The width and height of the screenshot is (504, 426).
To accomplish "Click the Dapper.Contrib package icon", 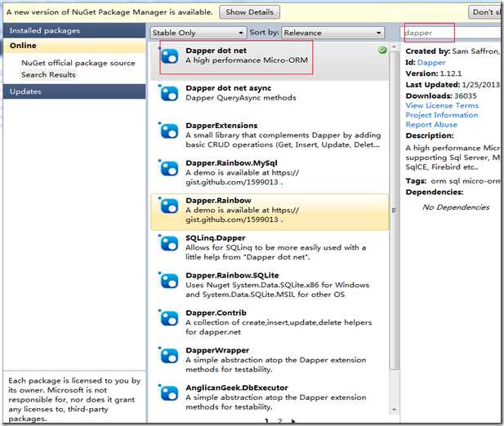I will tap(169, 318).
